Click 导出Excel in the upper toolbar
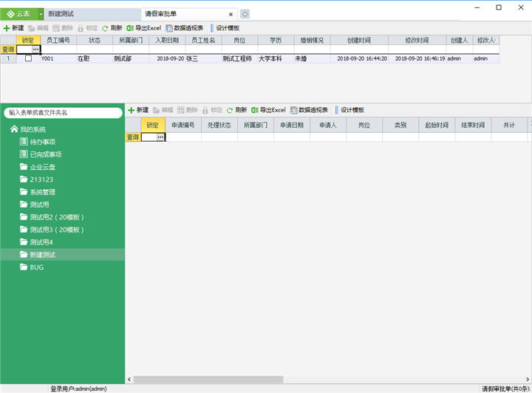 click(x=143, y=28)
